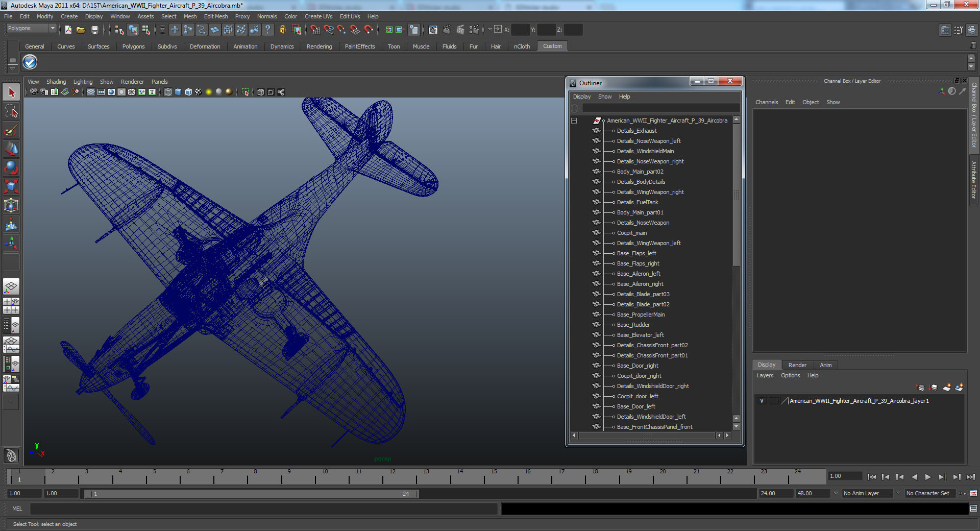The width and height of the screenshot is (980, 531).
Task: Activate the Scale tool cube icon
Action: [x=11, y=186]
